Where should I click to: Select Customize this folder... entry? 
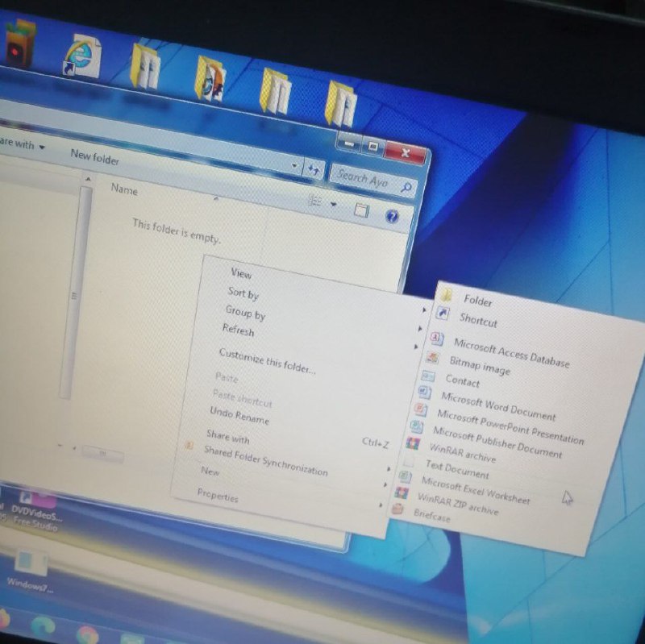[x=268, y=360]
